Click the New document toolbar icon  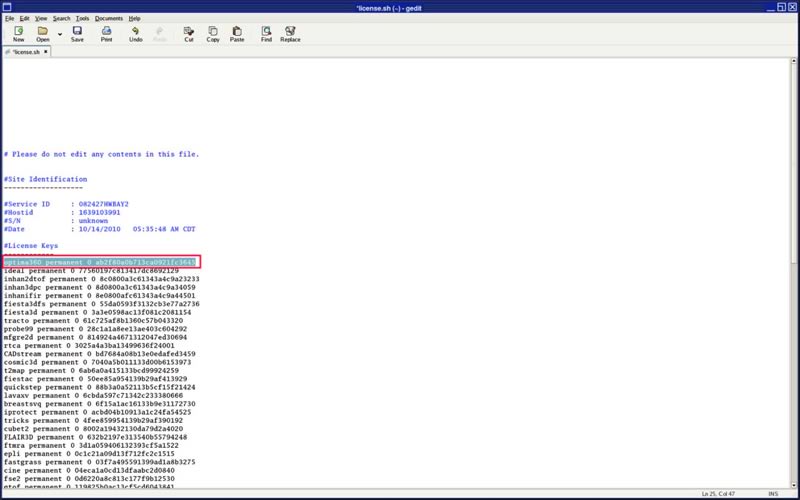[x=18, y=34]
